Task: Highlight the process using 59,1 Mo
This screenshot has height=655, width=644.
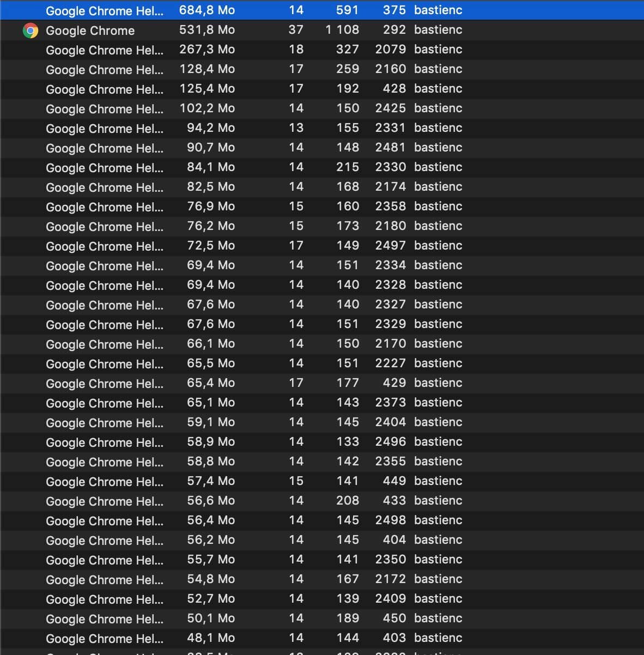Action: (x=104, y=423)
